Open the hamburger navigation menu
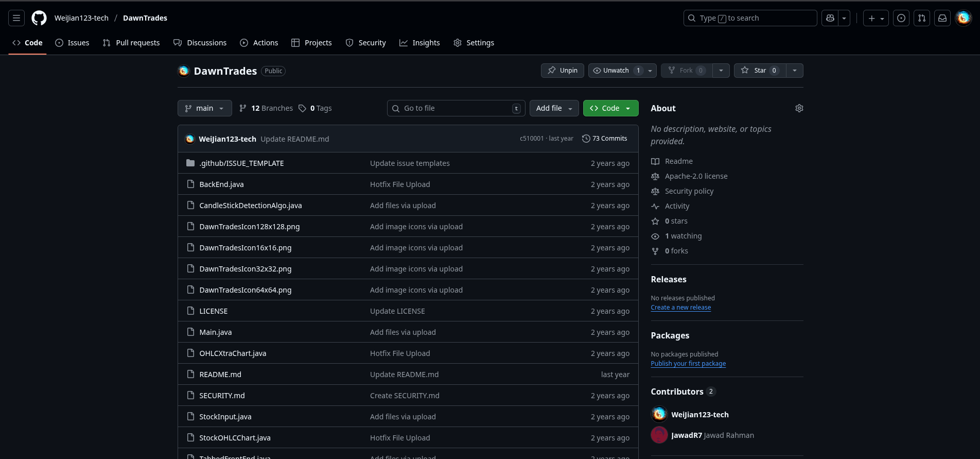This screenshot has height=459, width=980. (x=16, y=18)
